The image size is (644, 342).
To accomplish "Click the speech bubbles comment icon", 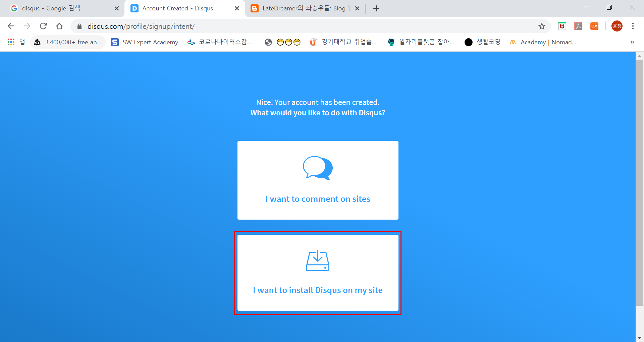I will click(x=318, y=168).
